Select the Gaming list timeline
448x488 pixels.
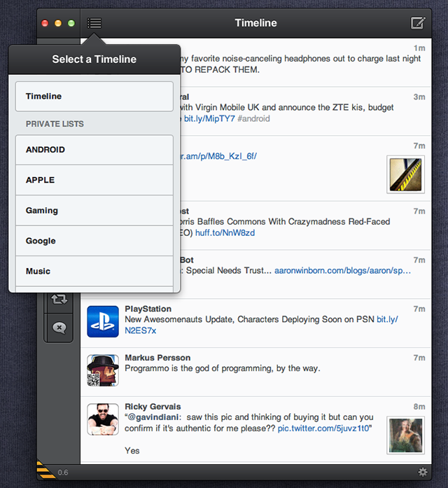pyautogui.click(x=94, y=211)
